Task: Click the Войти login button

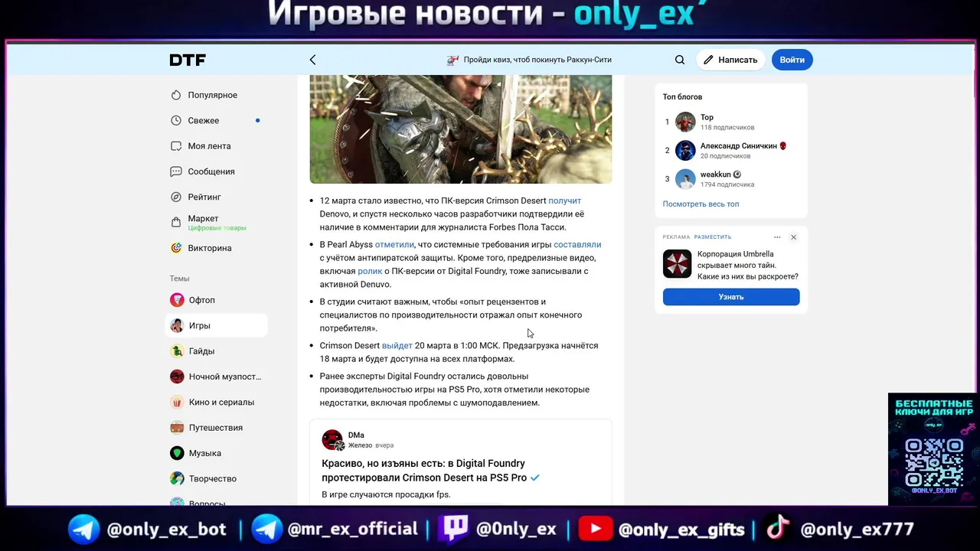Action: pos(792,60)
